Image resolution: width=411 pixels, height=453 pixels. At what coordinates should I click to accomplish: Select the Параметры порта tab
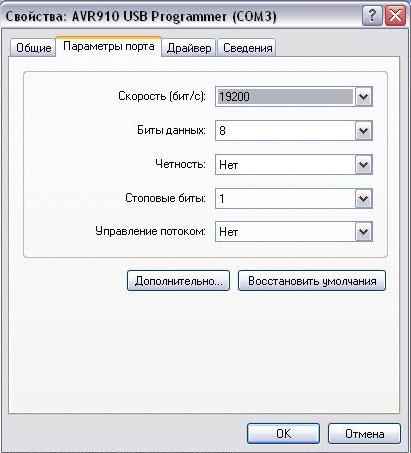tap(109, 46)
